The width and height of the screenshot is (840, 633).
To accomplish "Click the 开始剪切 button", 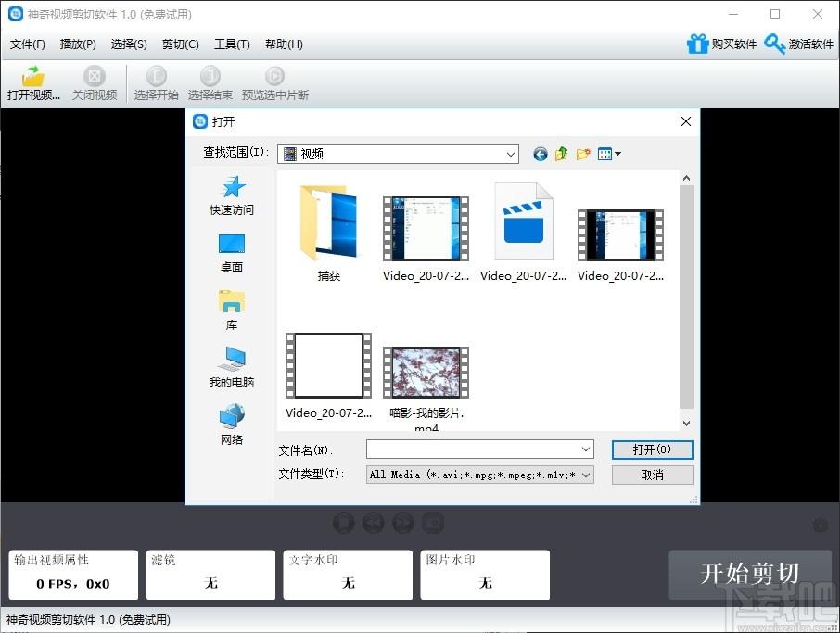I will [750, 574].
